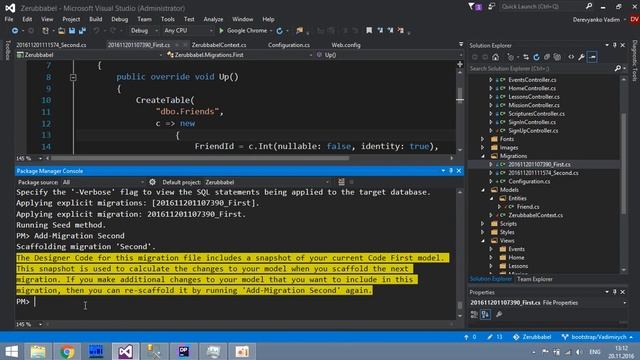Click Zerubbabel repository in status bar
This screenshot has height=360, width=640.
tap(532, 337)
